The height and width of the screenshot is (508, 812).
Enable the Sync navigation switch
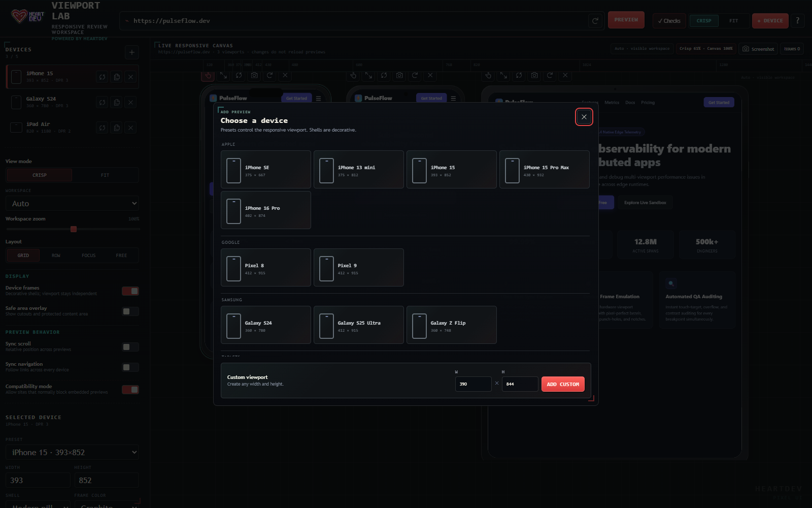point(130,367)
